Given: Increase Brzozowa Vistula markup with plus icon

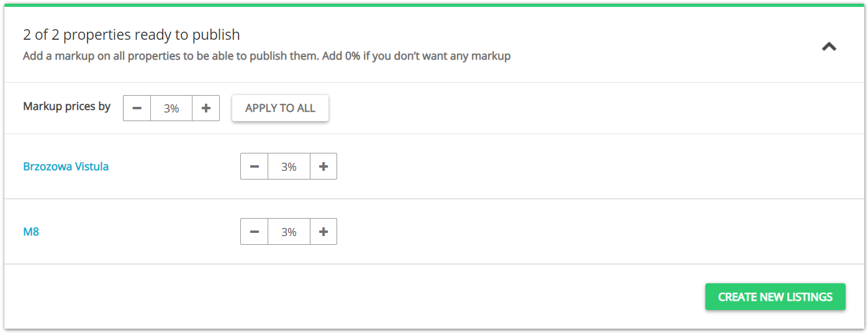Looking at the screenshot, I should point(323,166).
